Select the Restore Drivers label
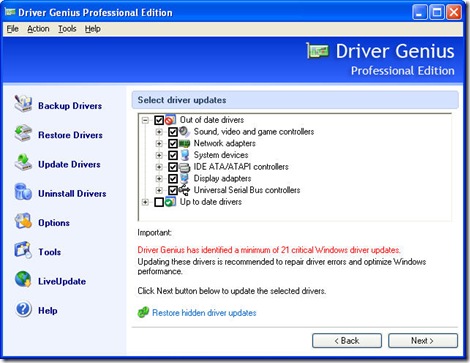The width and height of the screenshot is (470, 363). (70, 135)
